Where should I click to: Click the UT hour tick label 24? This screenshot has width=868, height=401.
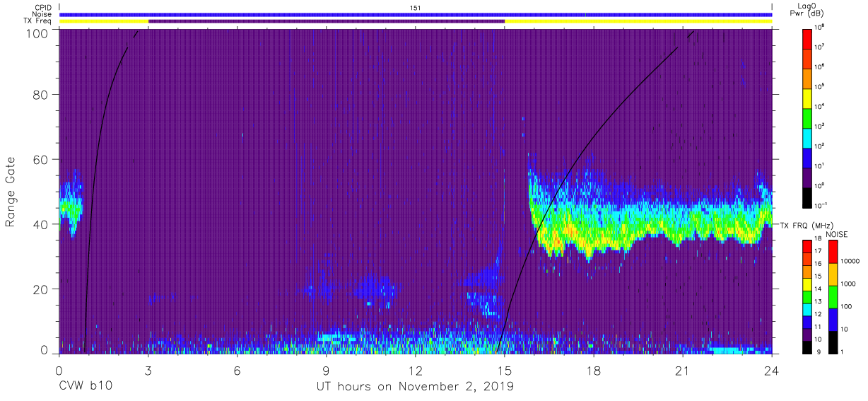pyautogui.click(x=772, y=370)
